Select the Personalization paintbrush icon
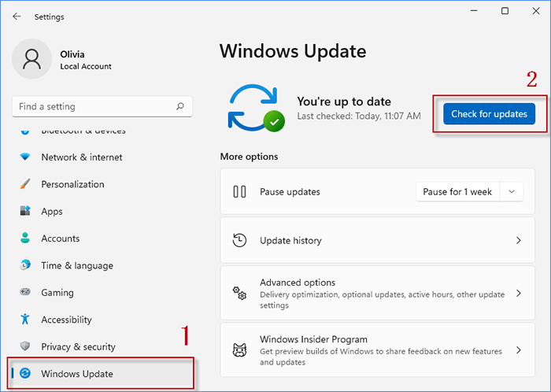 (x=25, y=183)
